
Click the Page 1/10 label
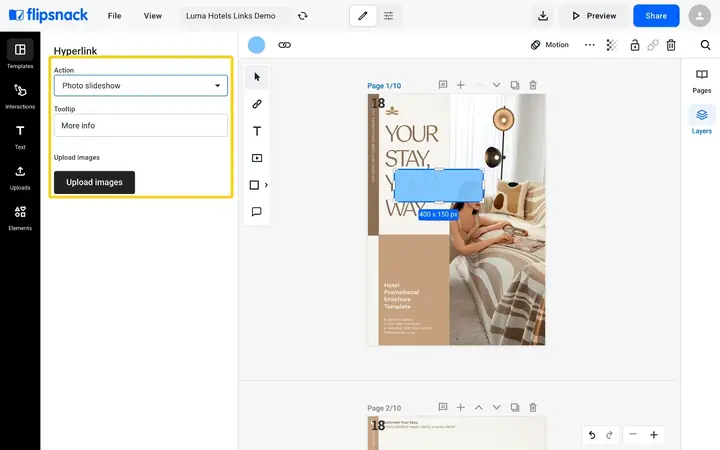tap(384, 86)
